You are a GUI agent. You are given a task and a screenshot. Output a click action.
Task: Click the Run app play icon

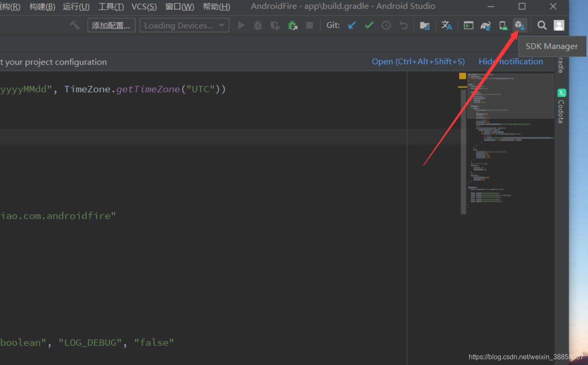pos(241,25)
